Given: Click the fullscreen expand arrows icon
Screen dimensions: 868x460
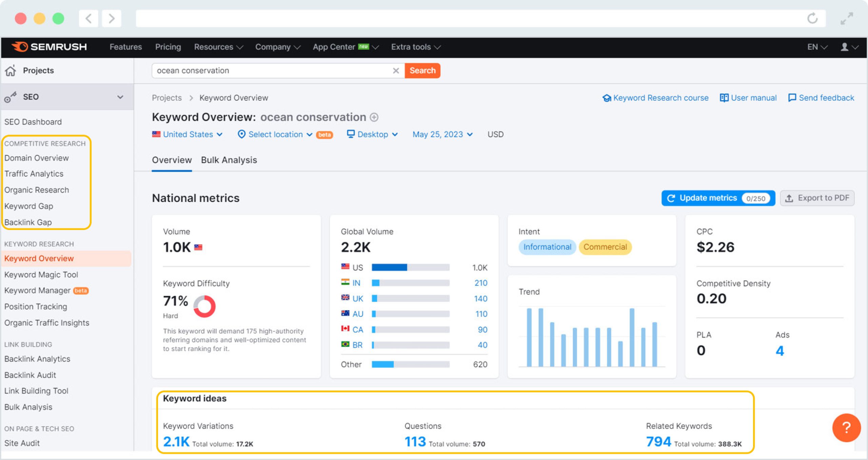Looking at the screenshot, I should 847,18.
